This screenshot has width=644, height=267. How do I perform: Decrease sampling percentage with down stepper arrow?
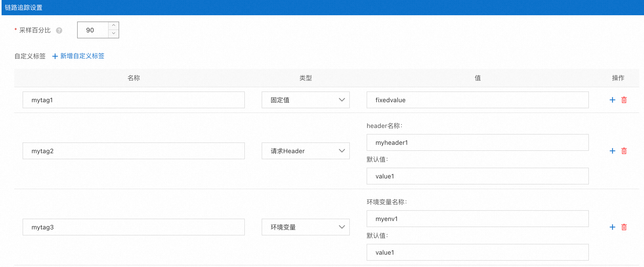(113, 34)
